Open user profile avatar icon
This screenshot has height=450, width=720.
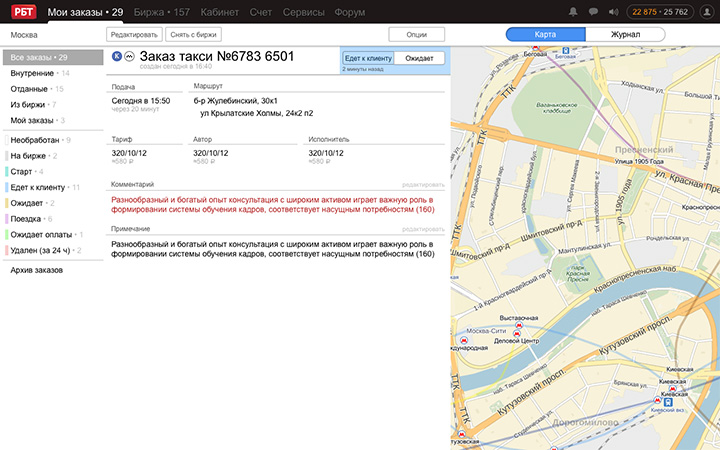tap(707, 12)
